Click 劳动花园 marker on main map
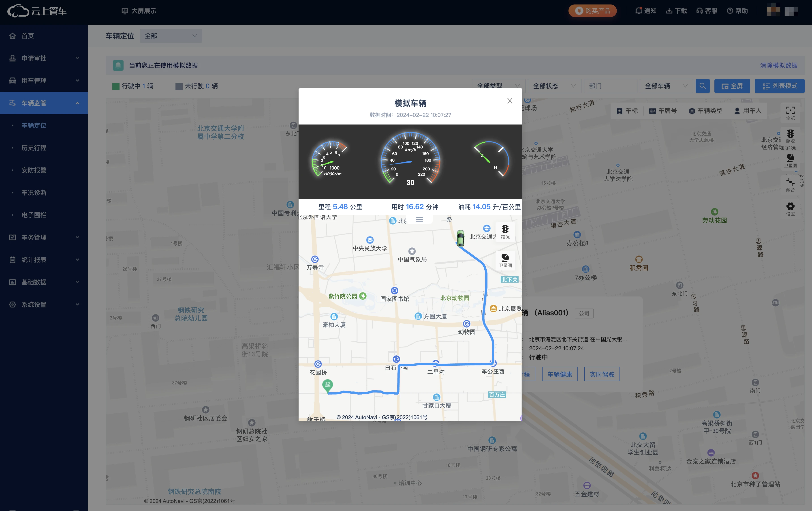The width and height of the screenshot is (812, 511). [x=715, y=212]
